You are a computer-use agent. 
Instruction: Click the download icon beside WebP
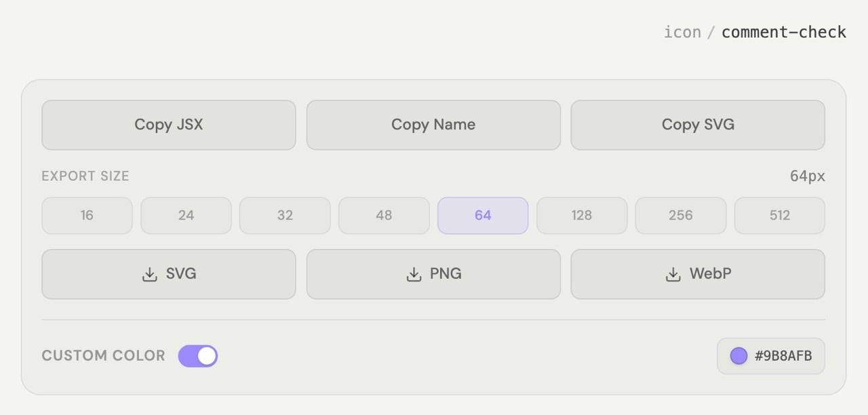(673, 275)
